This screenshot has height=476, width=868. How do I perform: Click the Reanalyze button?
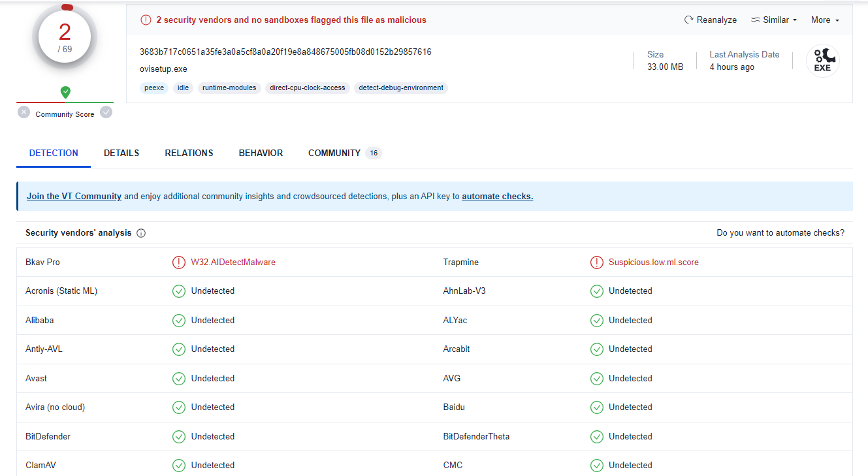tap(711, 20)
